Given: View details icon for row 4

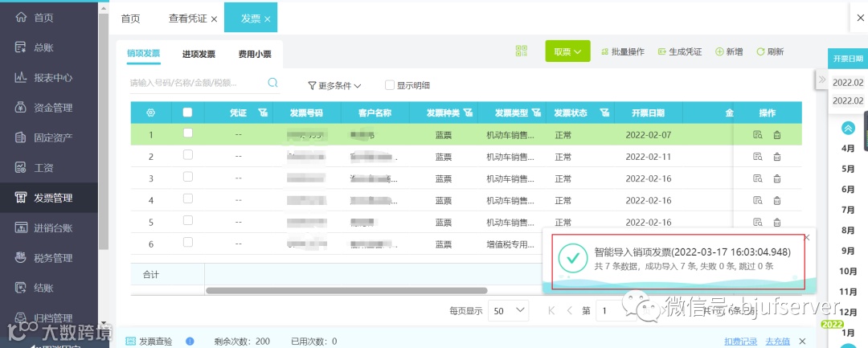Looking at the screenshot, I should click(757, 200).
